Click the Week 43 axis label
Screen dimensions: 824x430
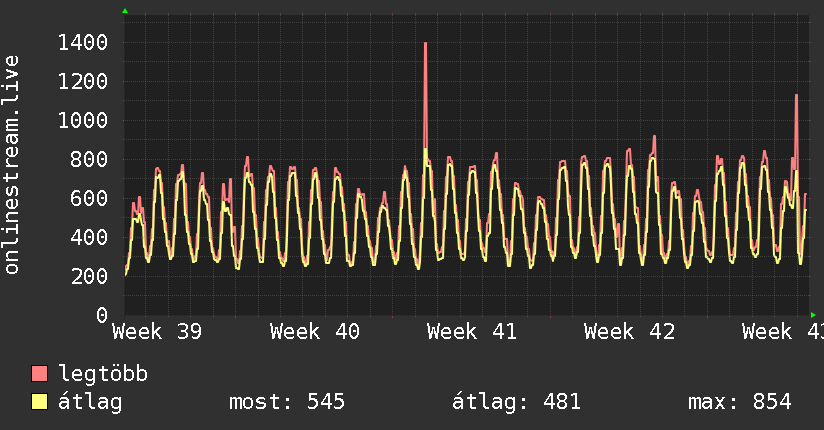782,332
